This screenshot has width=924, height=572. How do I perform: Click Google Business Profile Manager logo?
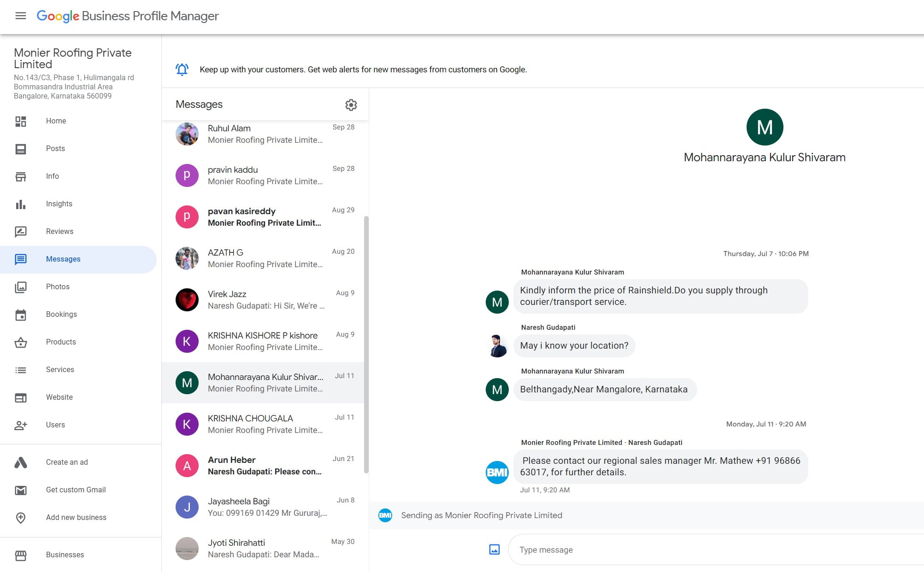[x=128, y=16]
